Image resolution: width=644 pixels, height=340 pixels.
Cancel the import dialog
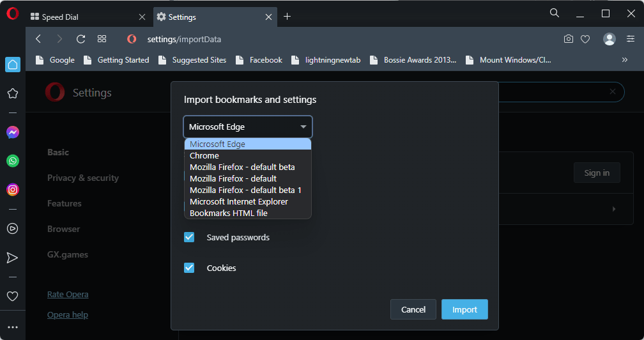pyautogui.click(x=413, y=309)
